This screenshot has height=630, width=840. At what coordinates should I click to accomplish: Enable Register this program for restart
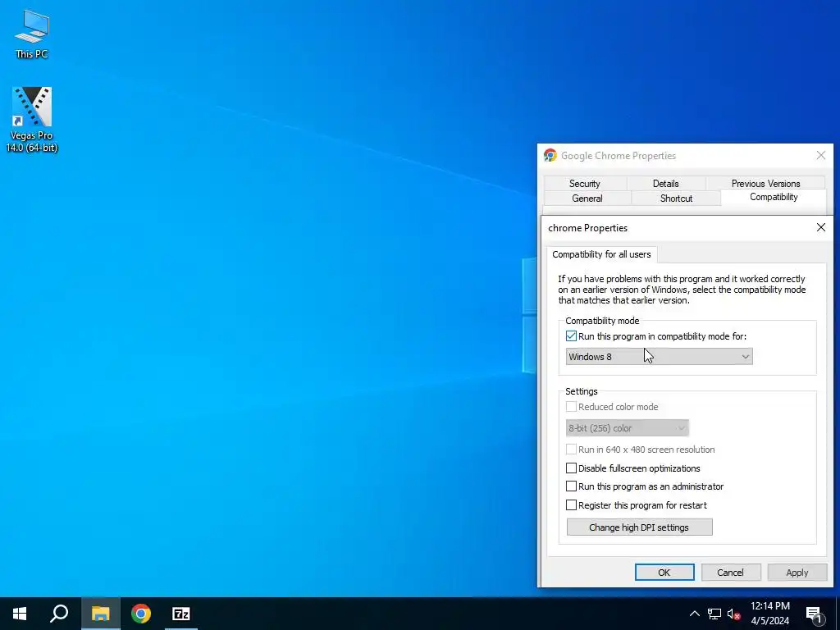(571, 505)
